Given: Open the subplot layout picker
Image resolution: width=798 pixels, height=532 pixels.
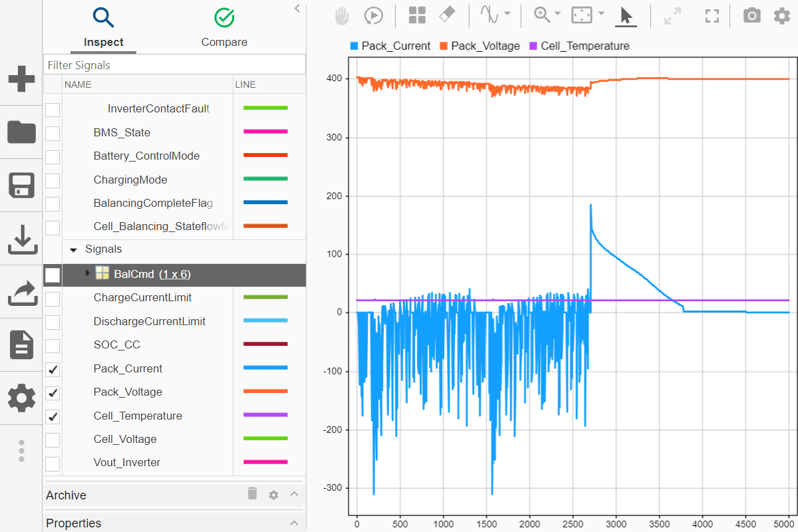Looking at the screenshot, I should point(417,15).
